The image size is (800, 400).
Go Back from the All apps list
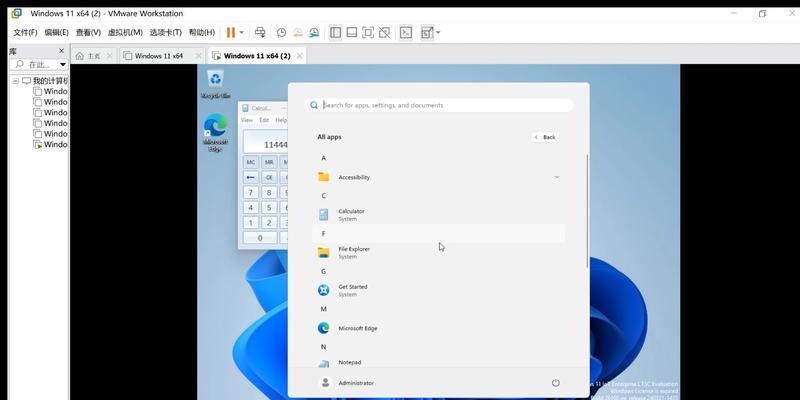pyautogui.click(x=545, y=137)
